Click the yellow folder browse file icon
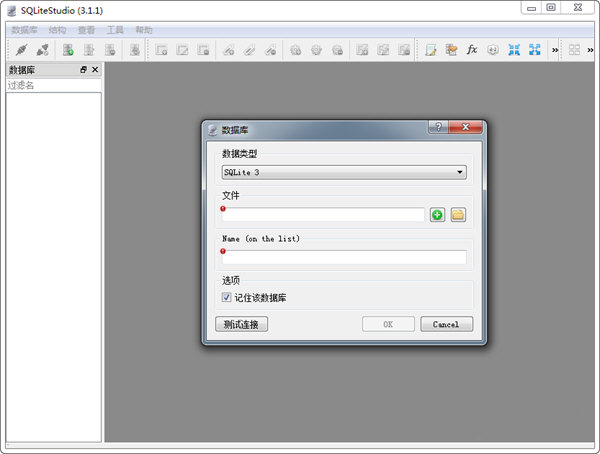The width and height of the screenshot is (600, 454). pos(458,214)
